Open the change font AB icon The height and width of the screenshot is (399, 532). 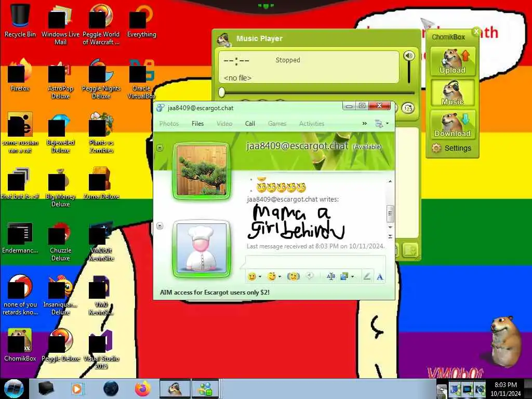331,276
